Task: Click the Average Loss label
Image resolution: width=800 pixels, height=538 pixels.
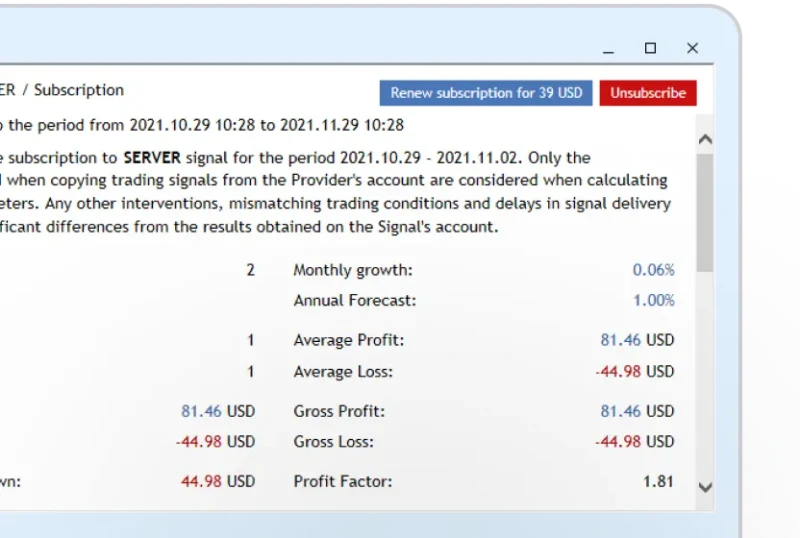Action: [343, 372]
